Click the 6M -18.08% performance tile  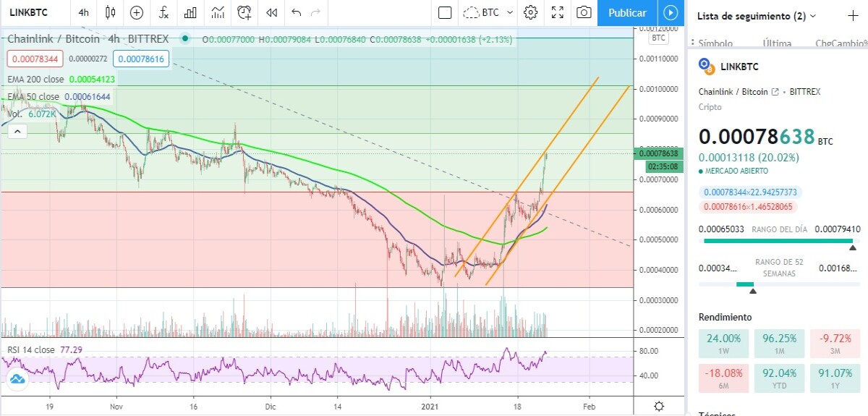pyautogui.click(x=724, y=379)
